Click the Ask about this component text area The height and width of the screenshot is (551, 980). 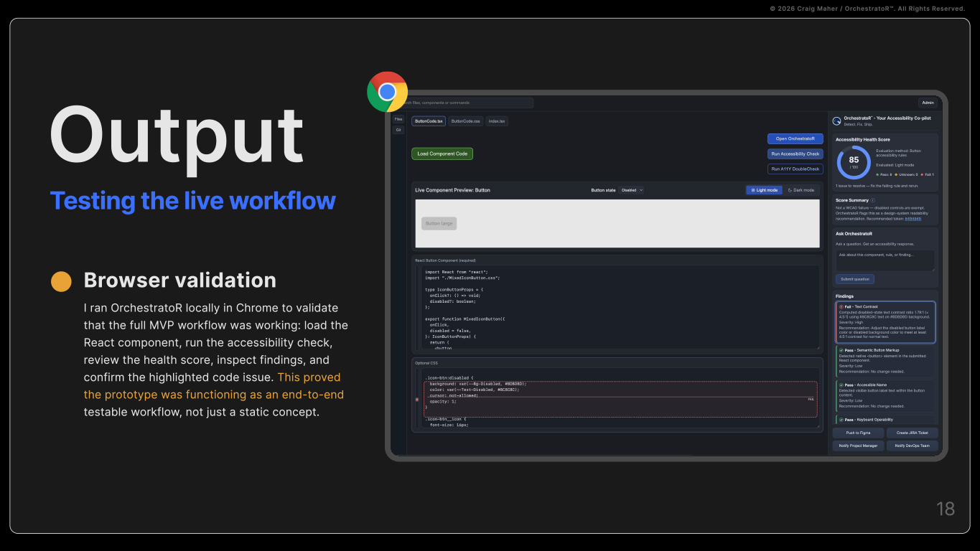click(885, 260)
